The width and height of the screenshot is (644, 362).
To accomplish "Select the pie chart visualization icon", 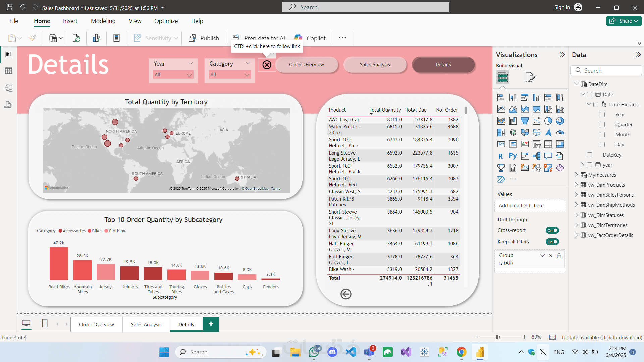I will (548, 121).
